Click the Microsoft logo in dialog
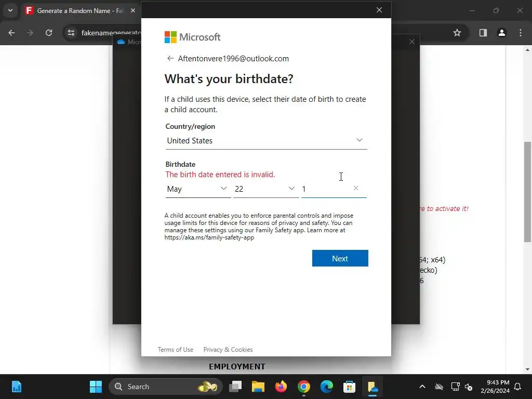 tap(192, 37)
